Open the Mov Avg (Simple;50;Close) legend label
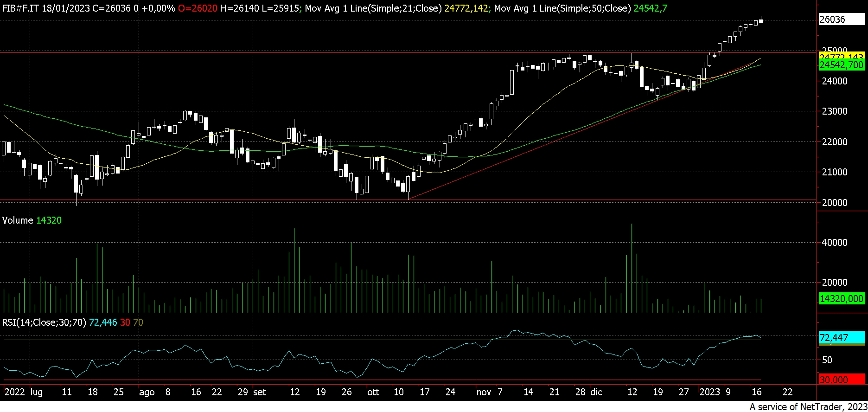 coord(562,8)
